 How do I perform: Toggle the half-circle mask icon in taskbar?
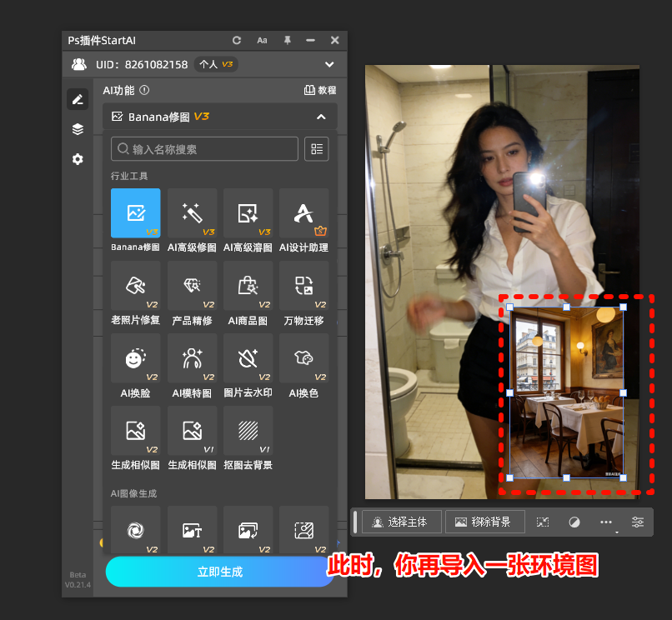pos(574,522)
